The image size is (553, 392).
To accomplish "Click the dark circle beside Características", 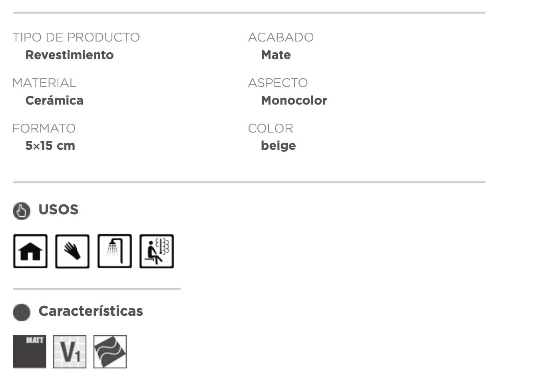I will 22,312.
